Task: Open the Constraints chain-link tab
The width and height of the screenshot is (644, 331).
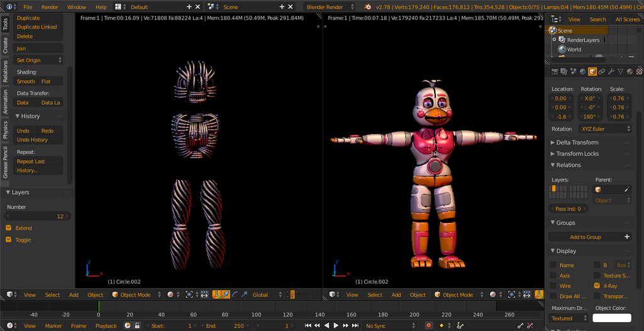Action: click(602, 72)
